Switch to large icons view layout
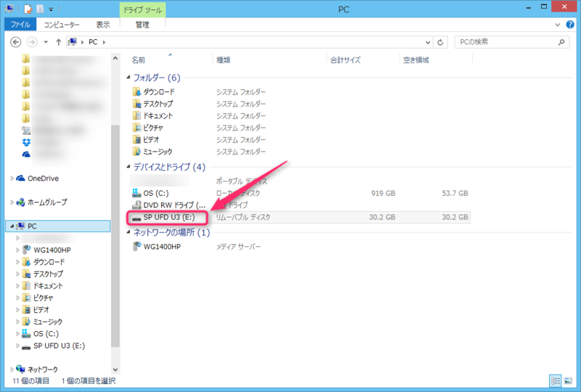The width and height of the screenshot is (581, 392). 568,380
